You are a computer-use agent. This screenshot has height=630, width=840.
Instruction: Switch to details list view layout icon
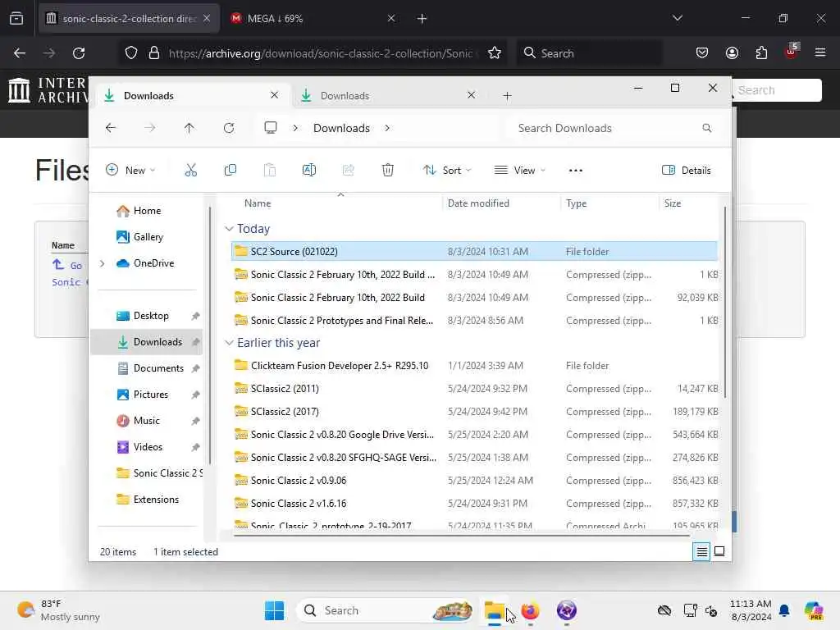(x=701, y=551)
